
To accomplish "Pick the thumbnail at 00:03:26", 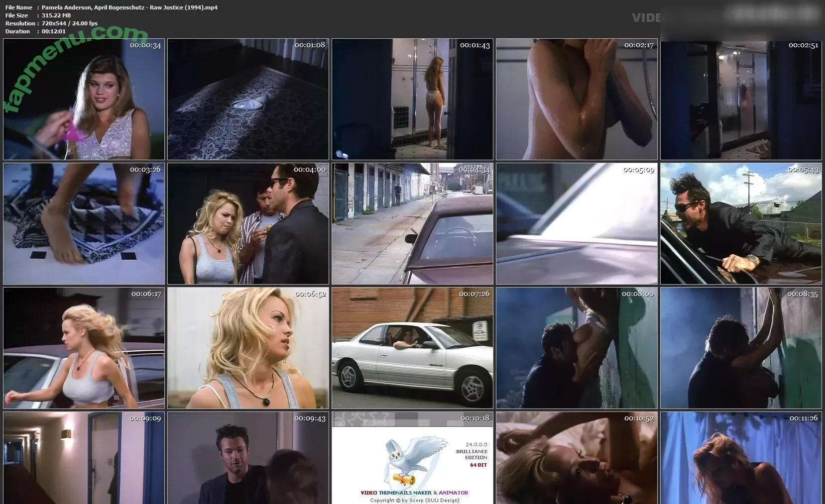I will tap(84, 224).
